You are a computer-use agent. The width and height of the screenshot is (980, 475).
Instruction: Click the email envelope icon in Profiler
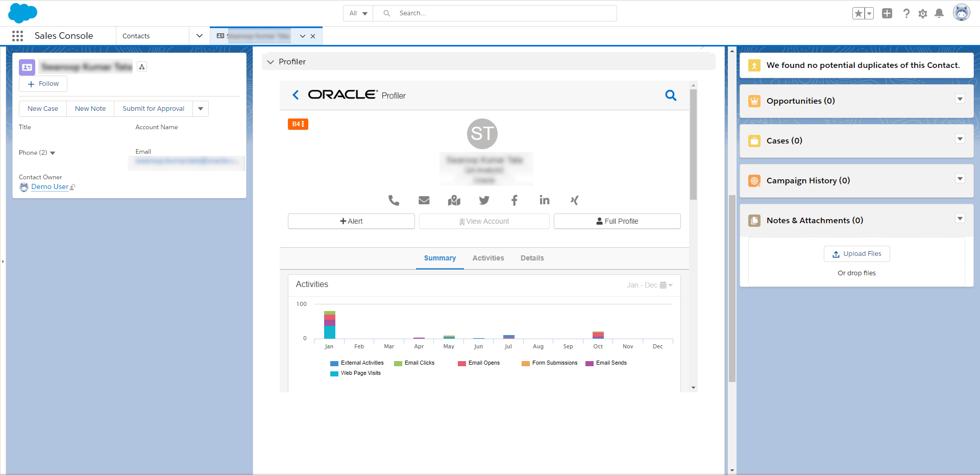click(424, 200)
